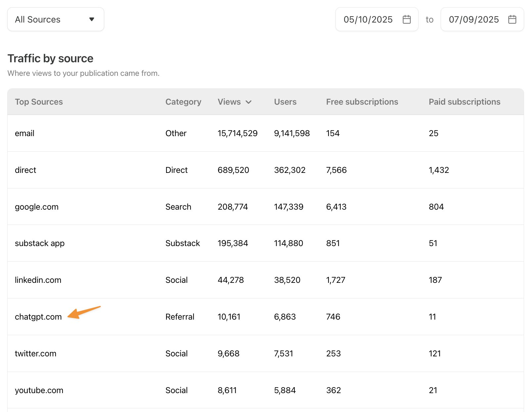
Task: Expand the All Sources dropdown
Action: point(56,20)
